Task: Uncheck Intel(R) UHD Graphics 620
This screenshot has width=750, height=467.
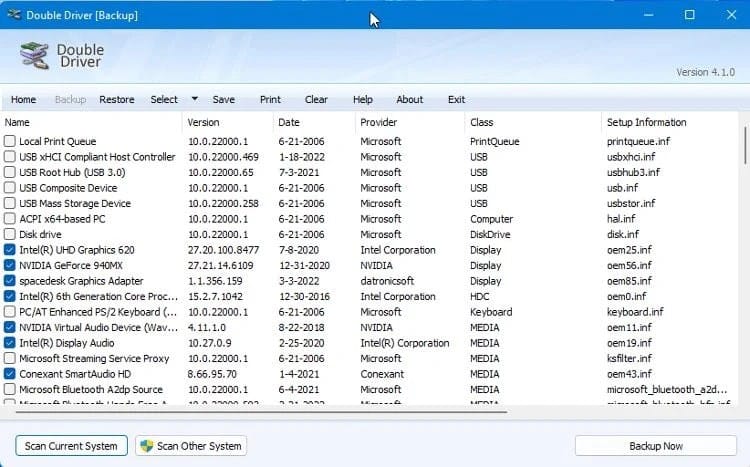Action: click(x=10, y=250)
